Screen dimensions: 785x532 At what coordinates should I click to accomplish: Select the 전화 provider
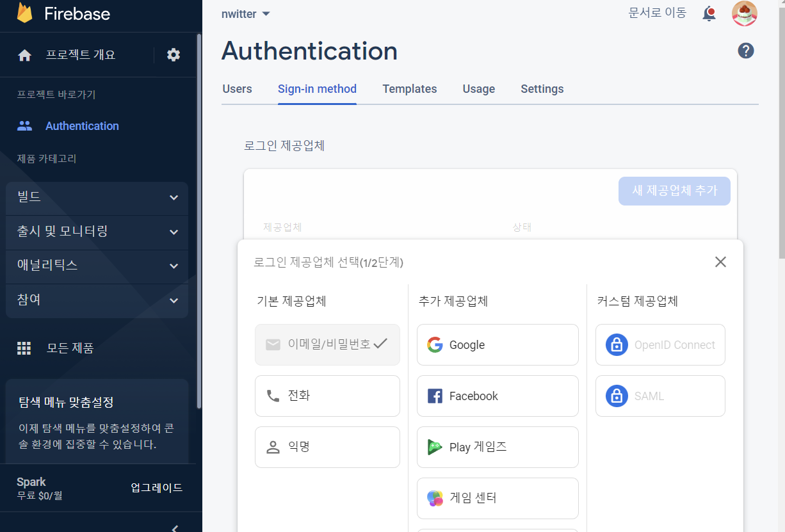tap(327, 396)
